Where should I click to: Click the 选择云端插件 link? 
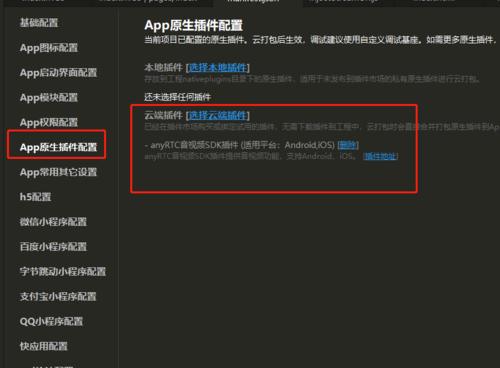(x=218, y=115)
